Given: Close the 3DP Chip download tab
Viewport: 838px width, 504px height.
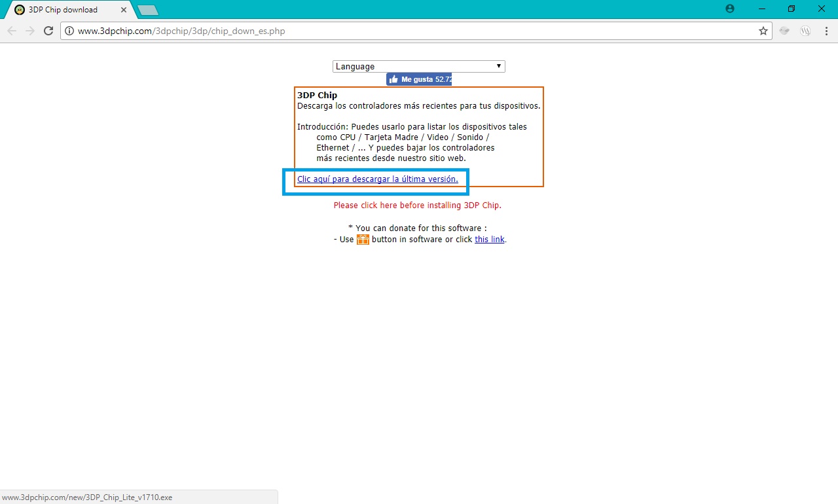Looking at the screenshot, I should 124,10.
